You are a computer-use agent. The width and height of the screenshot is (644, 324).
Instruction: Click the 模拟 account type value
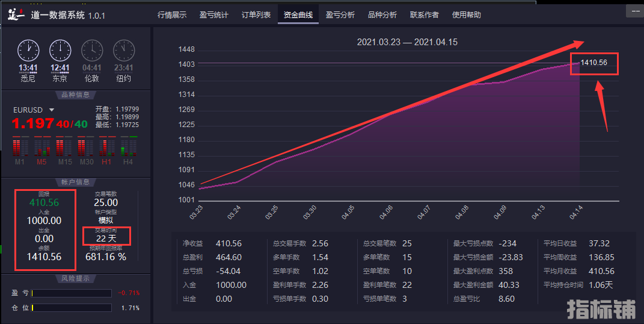(x=106, y=220)
